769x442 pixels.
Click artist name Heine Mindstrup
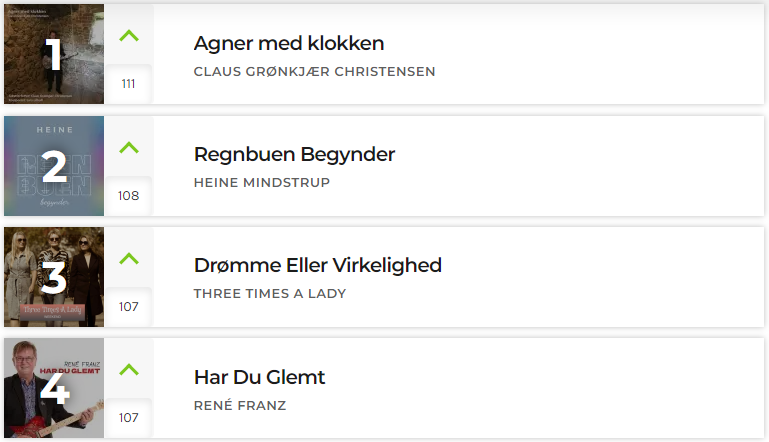(x=262, y=182)
